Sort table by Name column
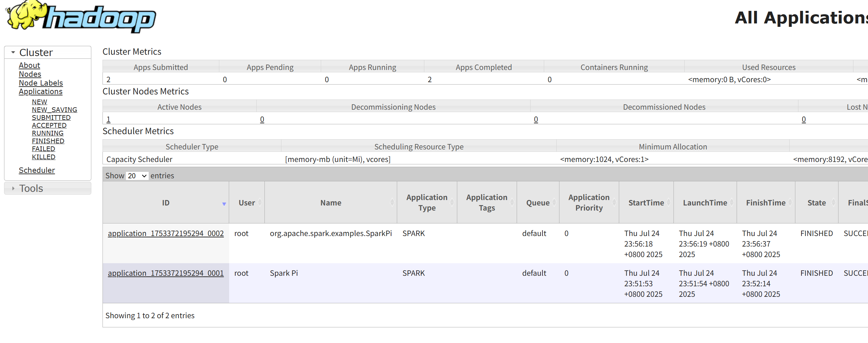 [331, 203]
